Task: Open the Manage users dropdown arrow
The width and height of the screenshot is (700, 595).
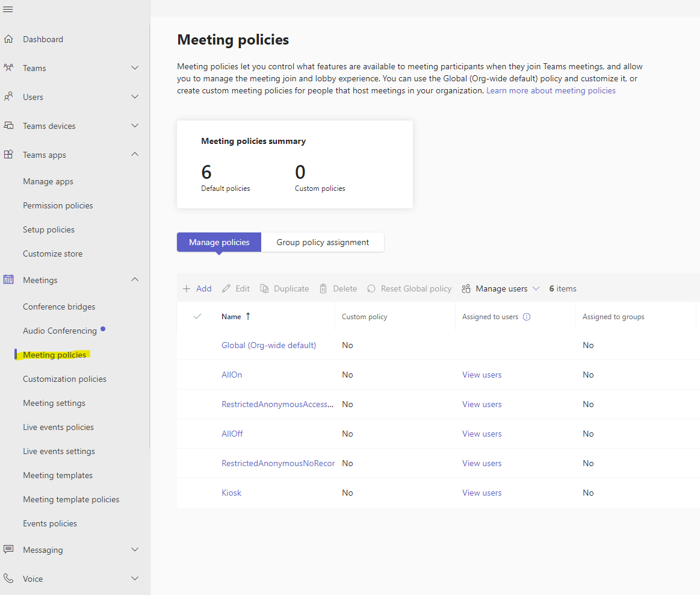Action: (536, 288)
